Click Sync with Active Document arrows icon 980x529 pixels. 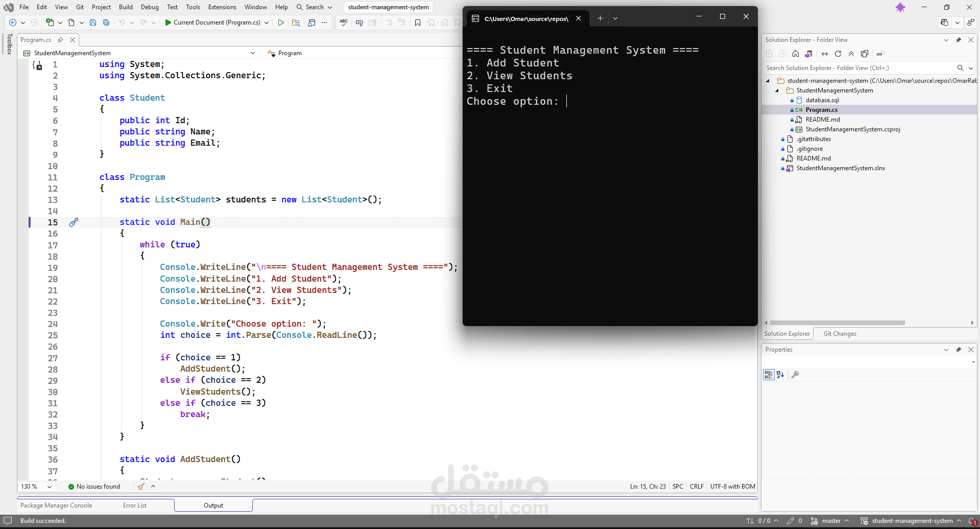coord(825,54)
